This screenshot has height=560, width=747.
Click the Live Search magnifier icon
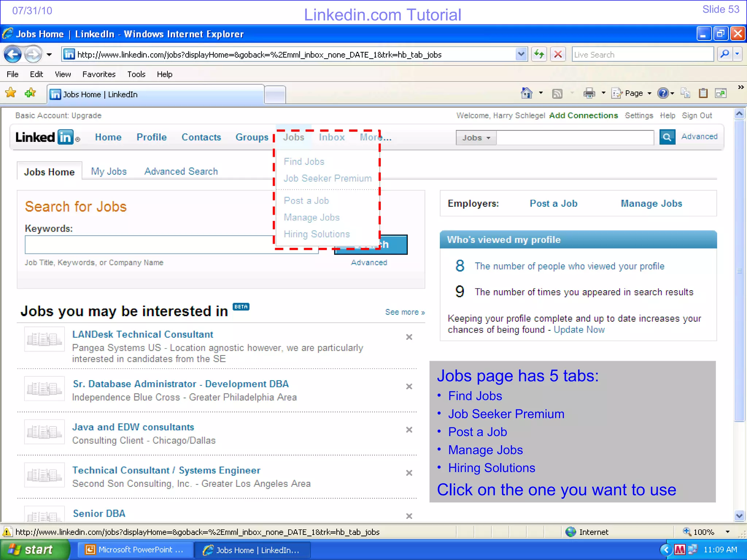pyautogui.click(x=725, y=54)
